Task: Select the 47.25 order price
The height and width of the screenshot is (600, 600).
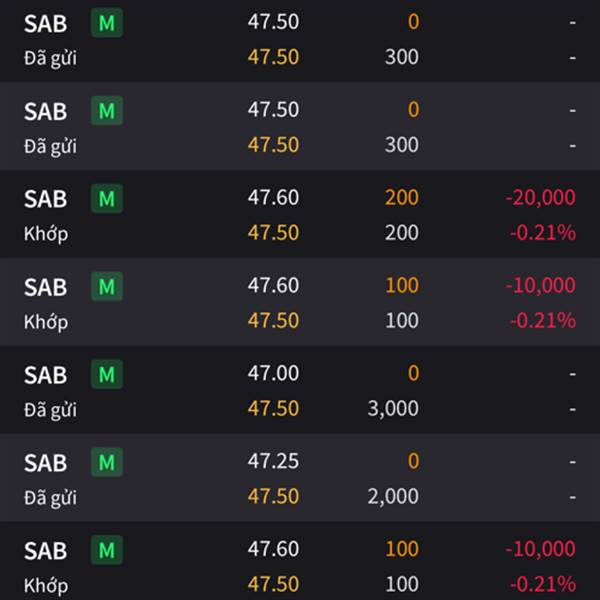Action: 273,461
